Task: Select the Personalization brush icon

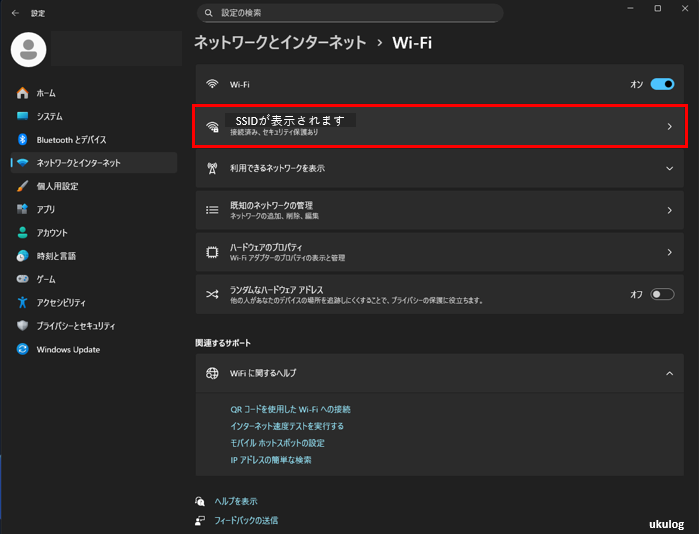Action: pyautogui.click(x=22, y=186)
